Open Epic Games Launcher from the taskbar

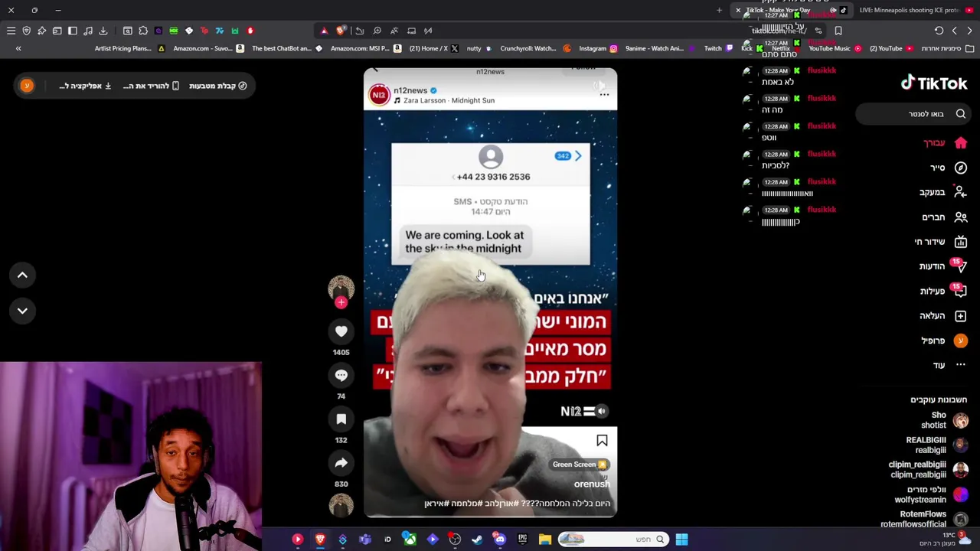pos(522,540)
